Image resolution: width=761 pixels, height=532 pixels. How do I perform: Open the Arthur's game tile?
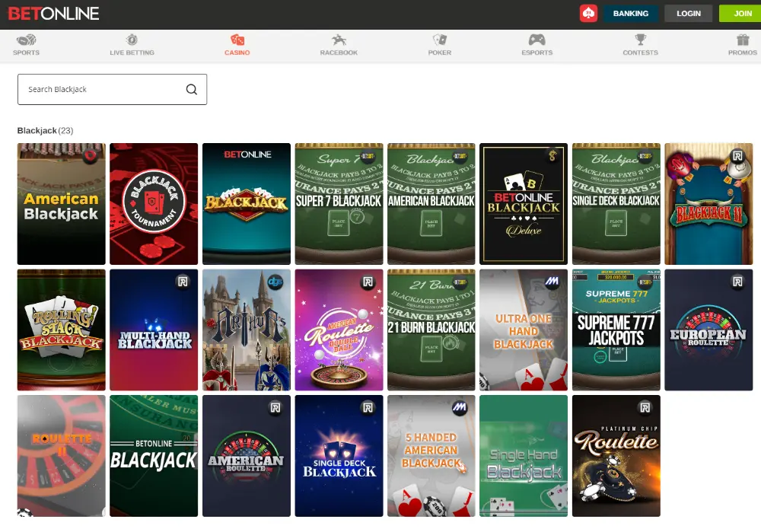pyautogui.click(x=247, y=330)
